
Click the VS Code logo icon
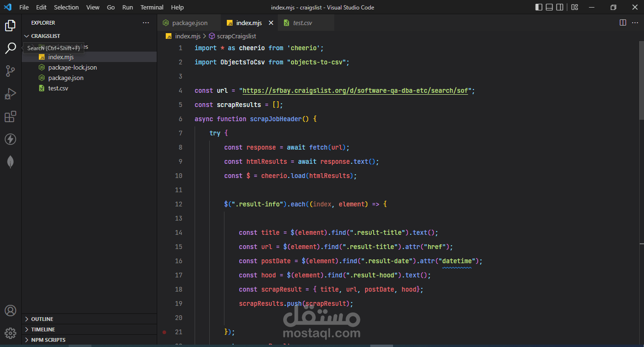pos(8,7)
